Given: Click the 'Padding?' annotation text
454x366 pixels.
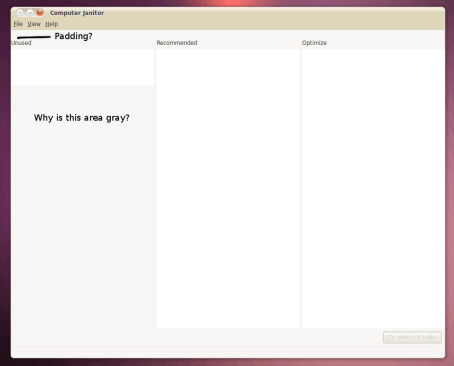Looking at the screenshot, I should click(73, 36).
